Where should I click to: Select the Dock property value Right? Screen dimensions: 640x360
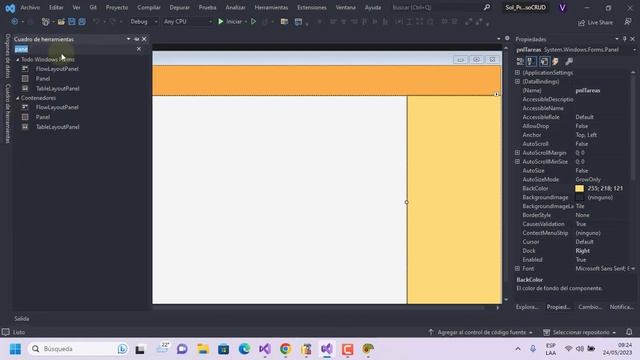[x=582, y=251]
